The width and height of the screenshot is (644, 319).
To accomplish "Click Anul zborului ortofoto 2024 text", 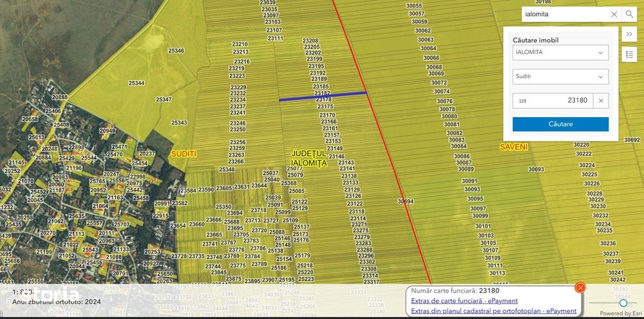I will point(57,302).
